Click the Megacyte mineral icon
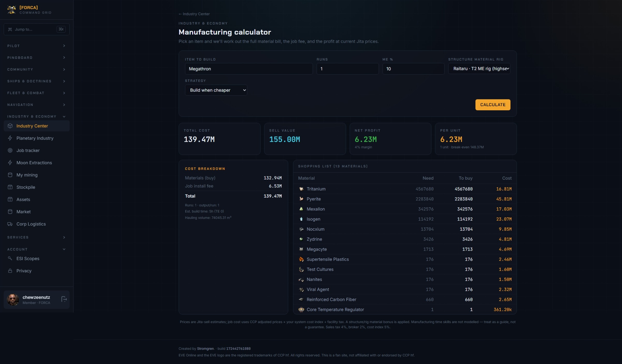This screenshot has width=622, height=364. click(301, 249)
